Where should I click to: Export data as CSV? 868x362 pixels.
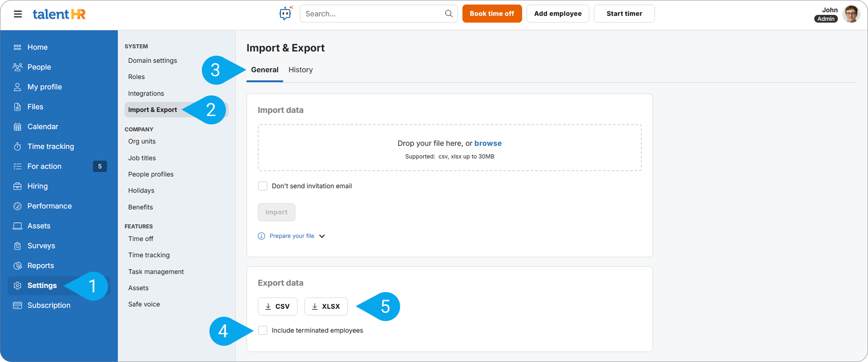(278, 306)
